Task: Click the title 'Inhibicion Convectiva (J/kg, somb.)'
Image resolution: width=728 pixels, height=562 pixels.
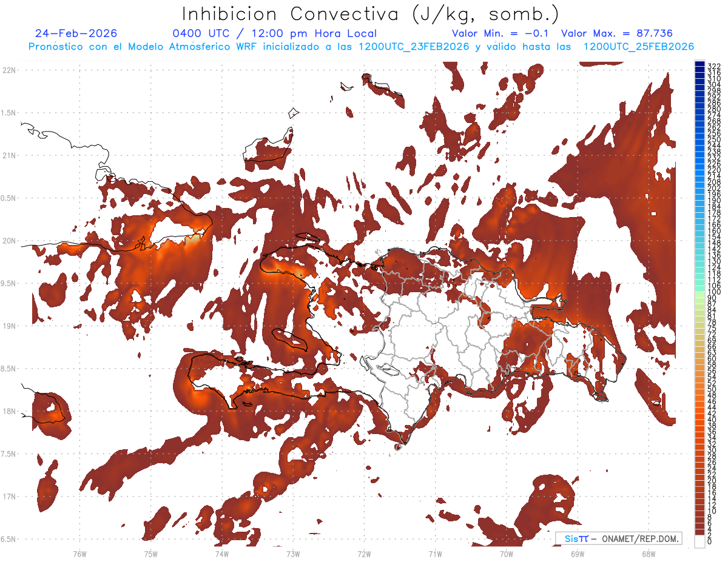Action: [x=371, y=13]
